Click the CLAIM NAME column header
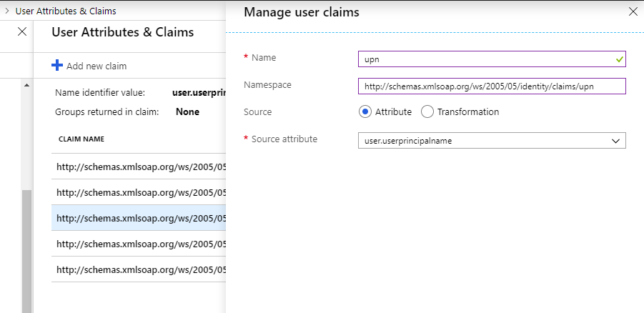This screenshot has width=644, height=313. pos(81,139)
